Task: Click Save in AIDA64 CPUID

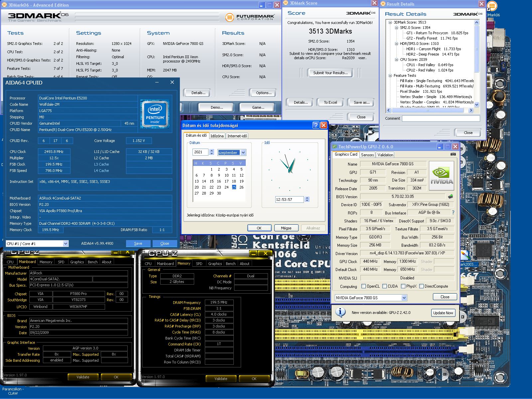Action: tap(138, 243)
